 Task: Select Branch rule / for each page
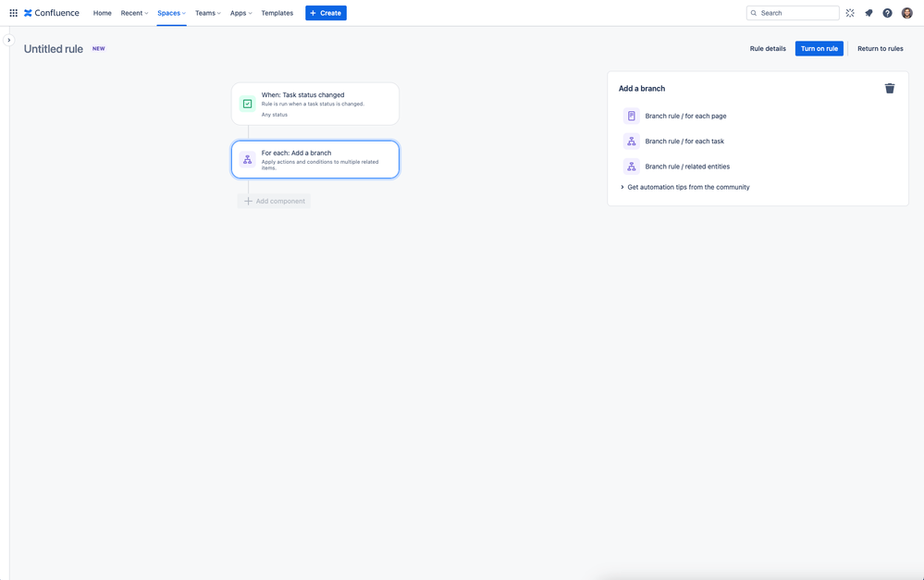click(x=686, y=117)
